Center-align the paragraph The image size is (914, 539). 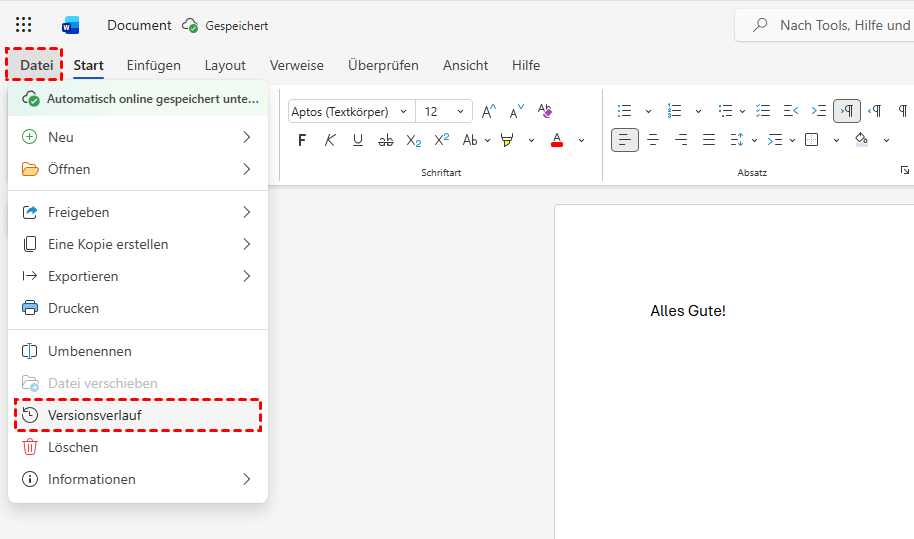tap(653, 140)
